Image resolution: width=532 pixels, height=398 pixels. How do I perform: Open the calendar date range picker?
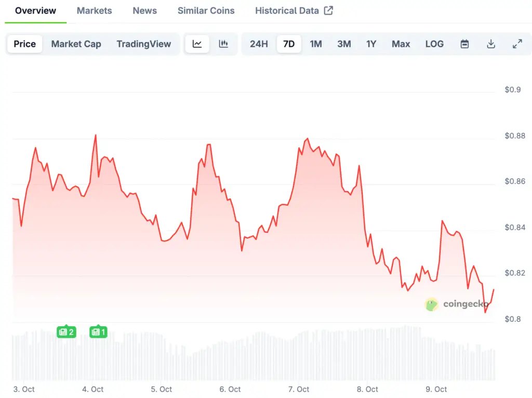(x=464, y=44)
